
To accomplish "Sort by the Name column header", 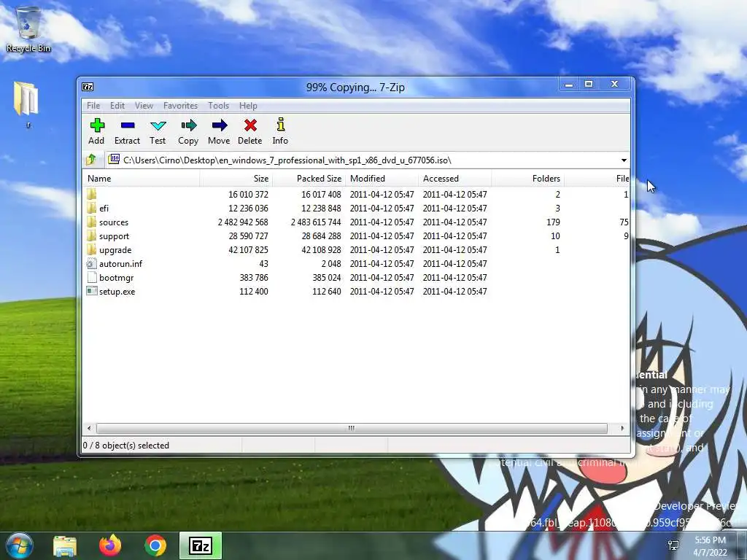I will pos(142,179).
